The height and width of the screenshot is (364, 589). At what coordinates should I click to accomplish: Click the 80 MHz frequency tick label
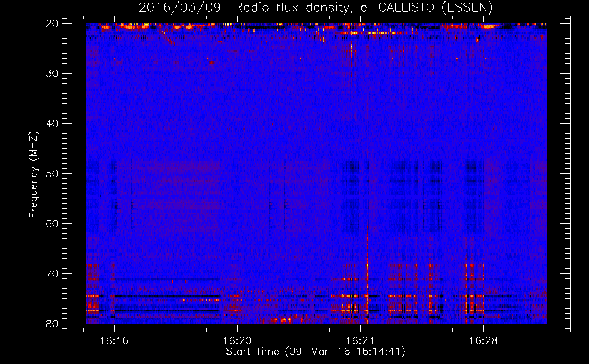point(52,324)
